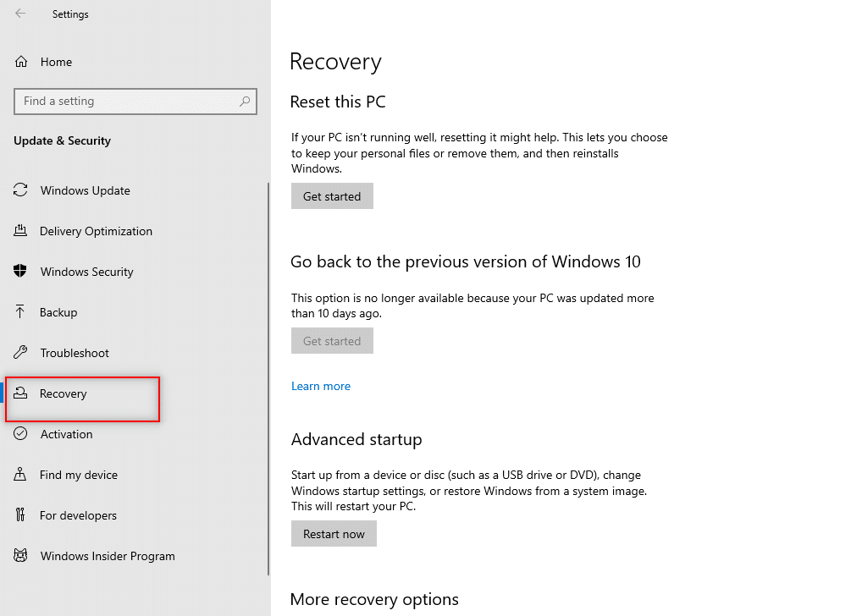The image size is (851, 616).
Task: Click Get started under Reset this PC
Action: pyautogui.click(x=332, y=196)
